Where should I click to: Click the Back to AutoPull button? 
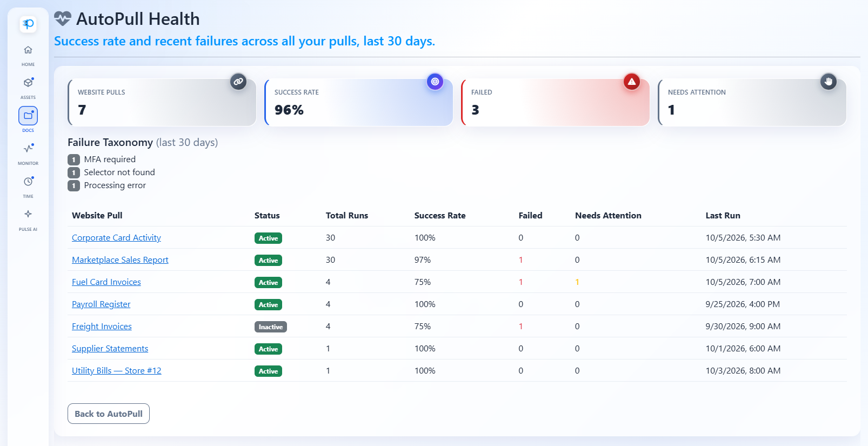pos(109,414)
